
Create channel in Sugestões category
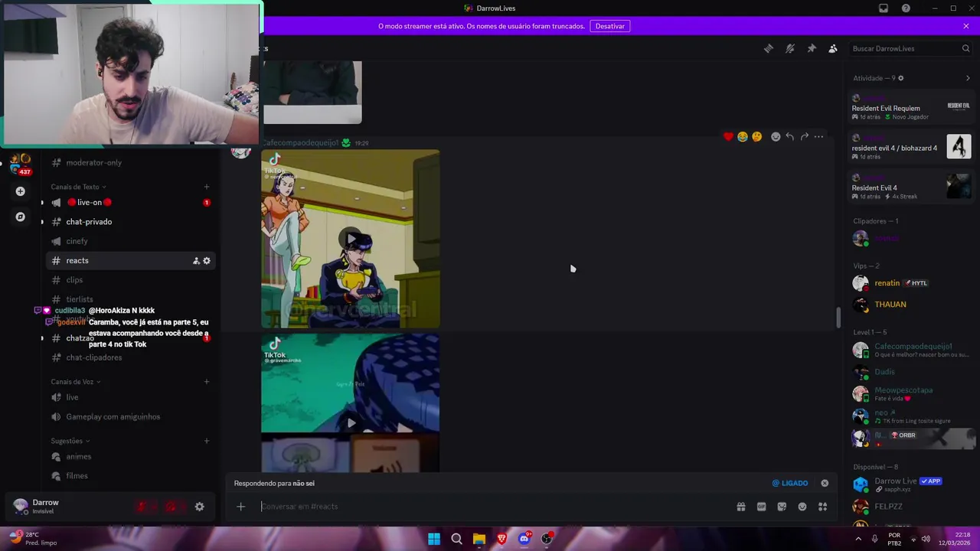click(206, 441)
